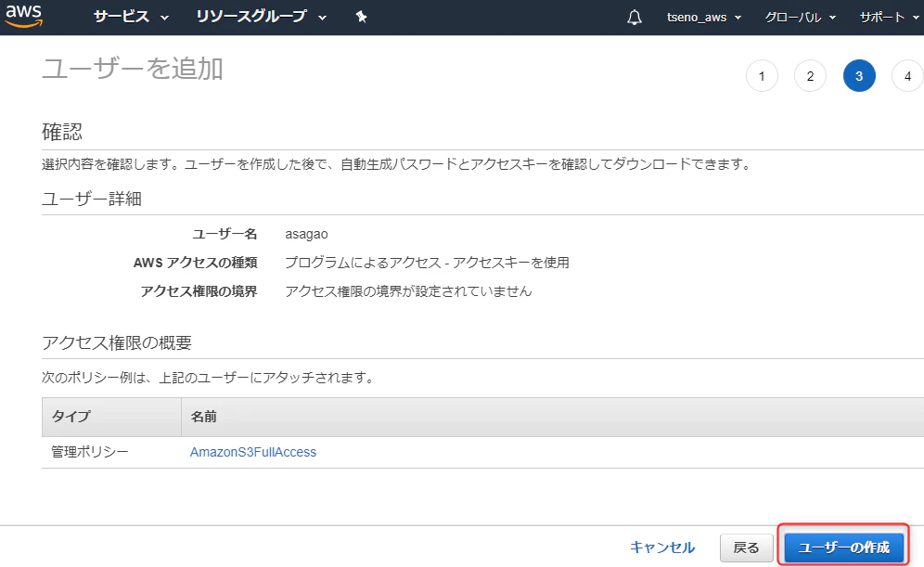The width and height of the screenshot is (924, 567).
Task: Click the ユーザーの作成 button
Action: (x=844, y=548)
